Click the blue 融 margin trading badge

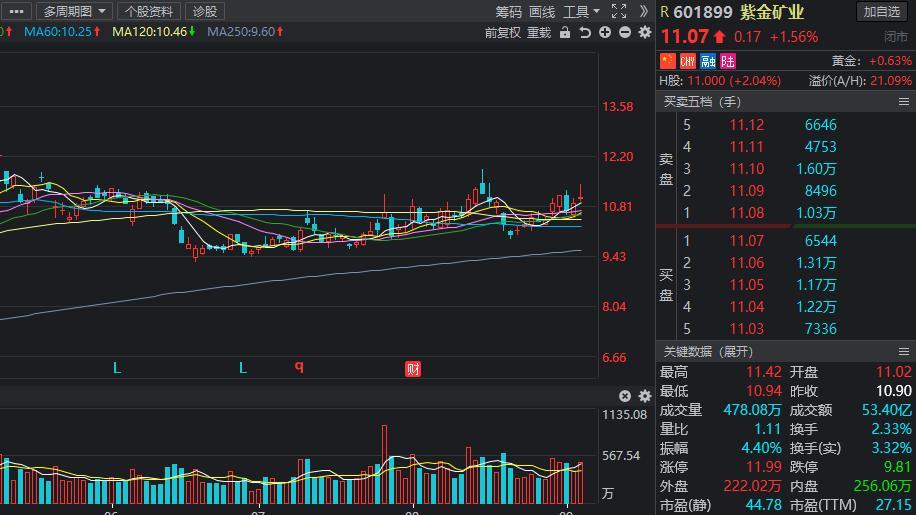(708, 61)
